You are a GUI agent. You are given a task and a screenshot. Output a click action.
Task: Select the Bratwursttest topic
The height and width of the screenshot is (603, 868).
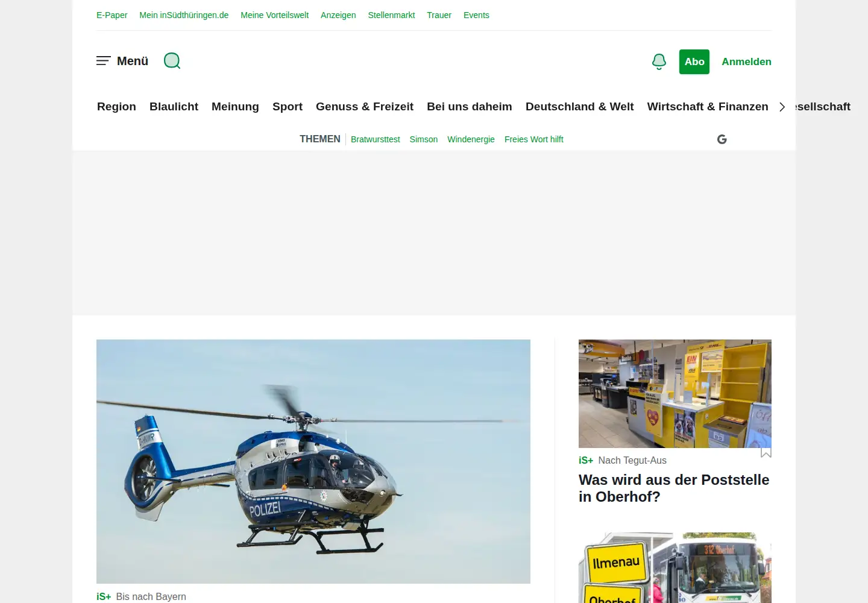click(x=375, y=139)
